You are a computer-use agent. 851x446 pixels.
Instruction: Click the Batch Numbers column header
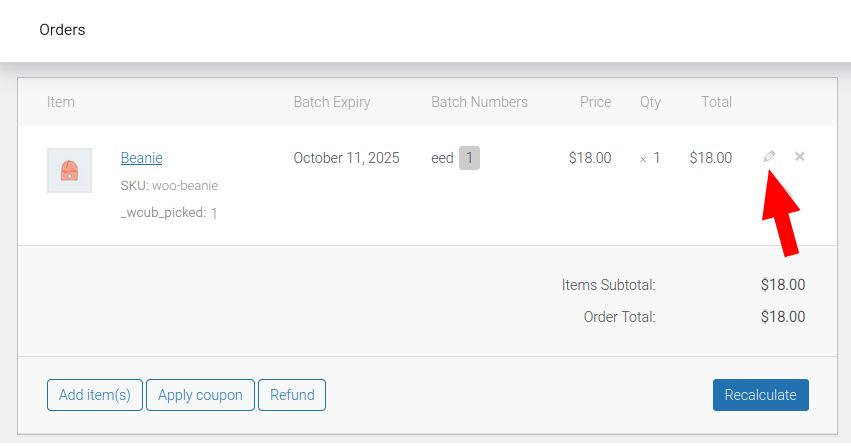[479, 102]
